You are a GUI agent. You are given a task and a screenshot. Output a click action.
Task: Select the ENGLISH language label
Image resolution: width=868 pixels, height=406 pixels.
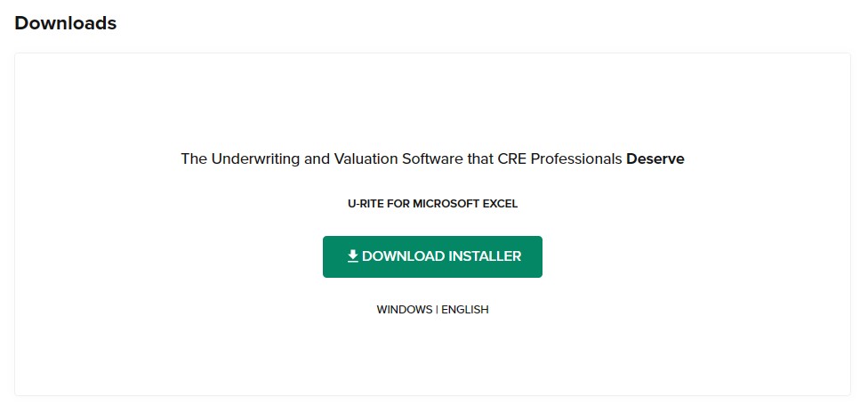(465, 310)
